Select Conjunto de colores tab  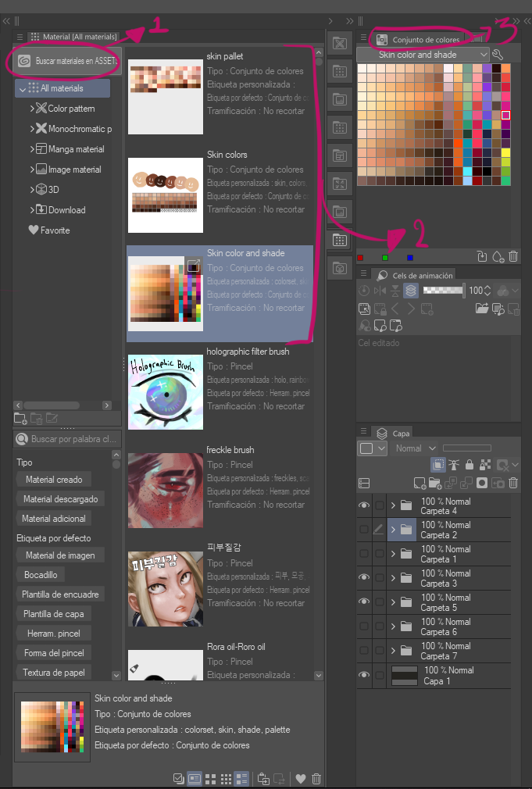[x=419, y=39]
